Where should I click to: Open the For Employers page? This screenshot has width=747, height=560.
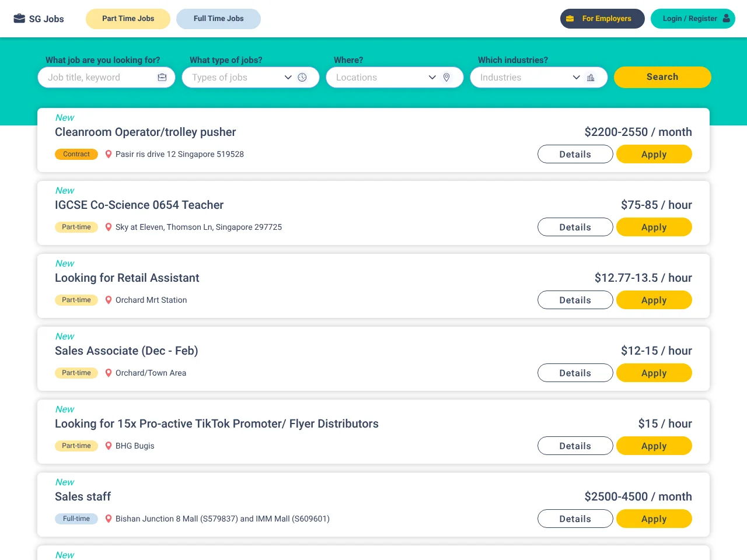pos(602,19)
